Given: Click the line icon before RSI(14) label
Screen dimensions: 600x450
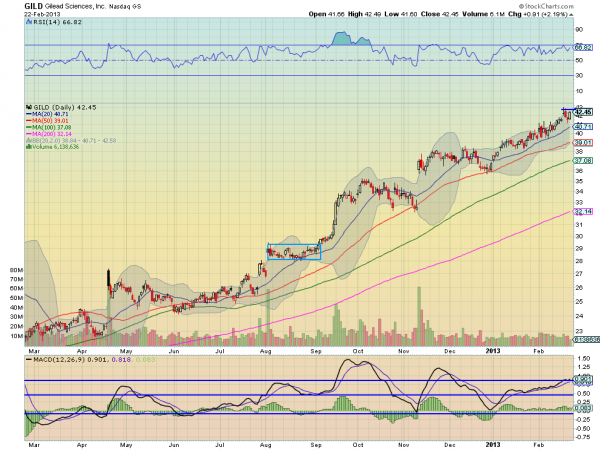Looking at the screenshot, I should [28, 22].
